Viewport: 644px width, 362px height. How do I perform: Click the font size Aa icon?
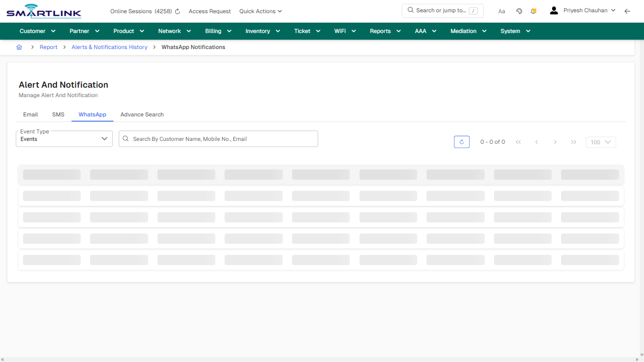(x=502, y=11)
